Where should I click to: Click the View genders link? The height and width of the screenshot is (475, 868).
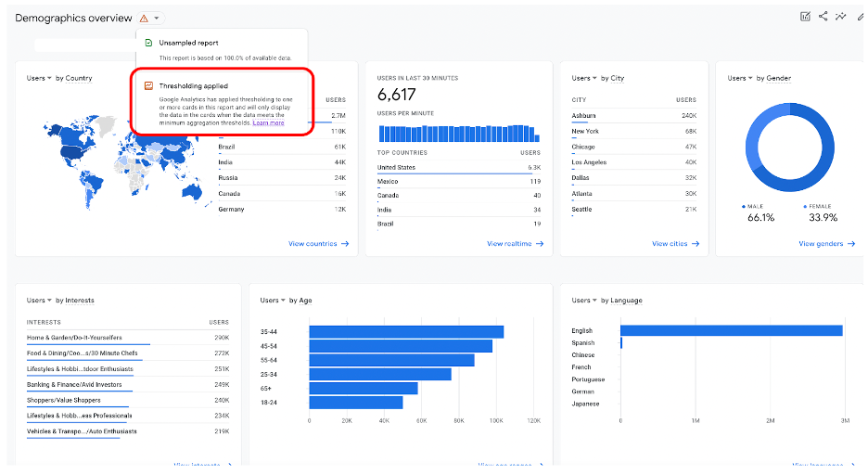[821, 244]
